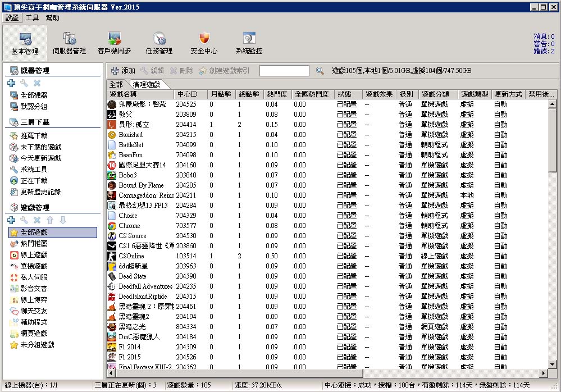Move category down with the down arrow
Image resolution: width=561 pixels, height=392 pixels.
62,220
